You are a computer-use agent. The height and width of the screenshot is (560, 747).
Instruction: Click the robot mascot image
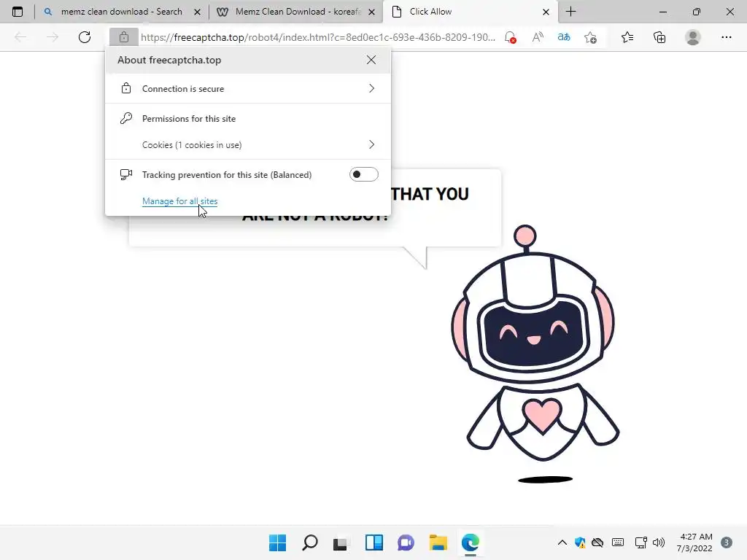(x=535, y=354)
